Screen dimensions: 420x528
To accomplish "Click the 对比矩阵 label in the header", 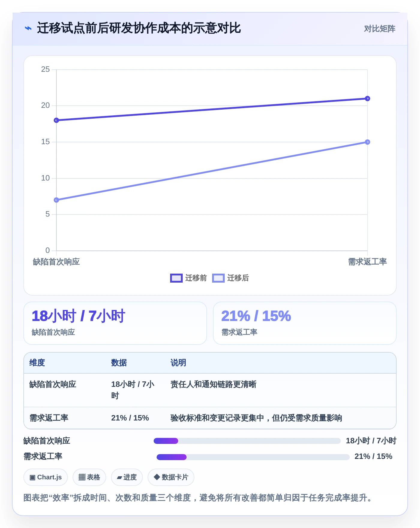I will 379,29.
